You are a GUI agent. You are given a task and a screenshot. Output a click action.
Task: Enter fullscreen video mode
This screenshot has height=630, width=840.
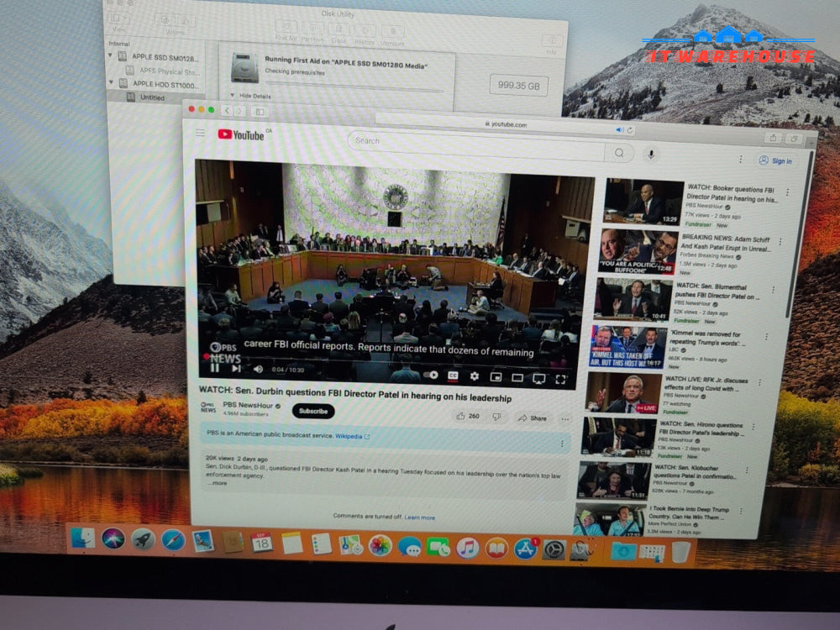[561, 380]
